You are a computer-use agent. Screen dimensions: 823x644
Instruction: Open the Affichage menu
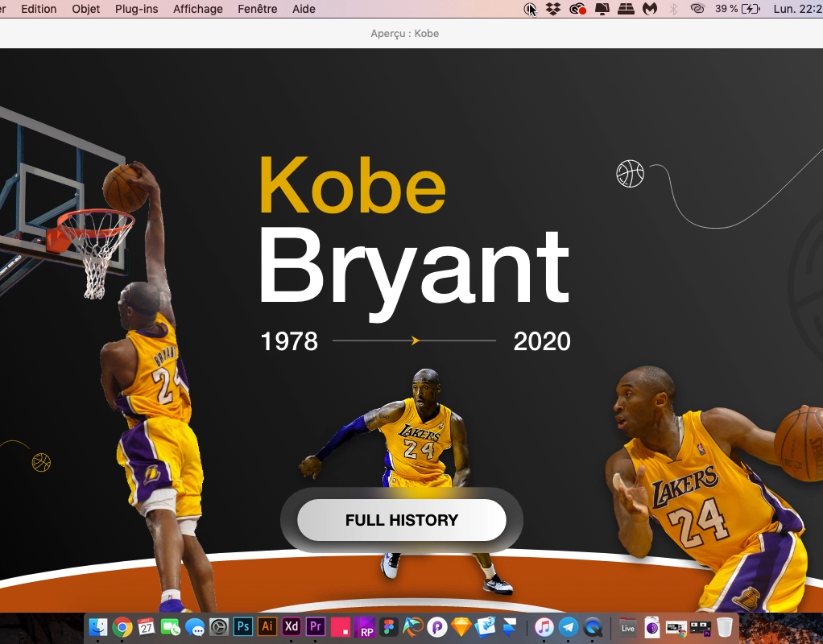[198, 9]
